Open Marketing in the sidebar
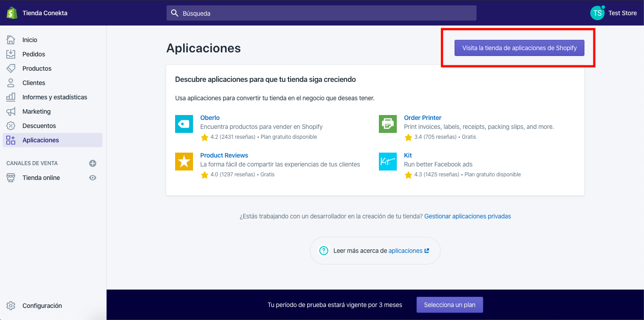Screen dimensions: 644x320 coord(37,111)
